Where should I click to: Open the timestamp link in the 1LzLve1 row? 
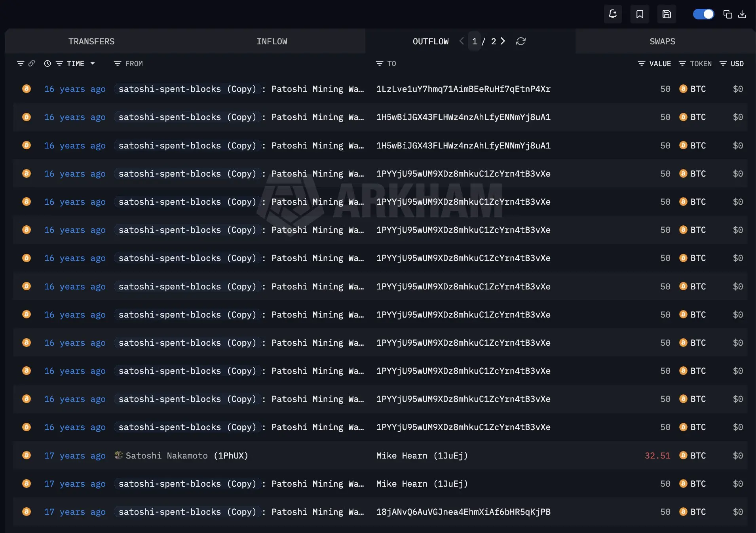click(75, 89)
